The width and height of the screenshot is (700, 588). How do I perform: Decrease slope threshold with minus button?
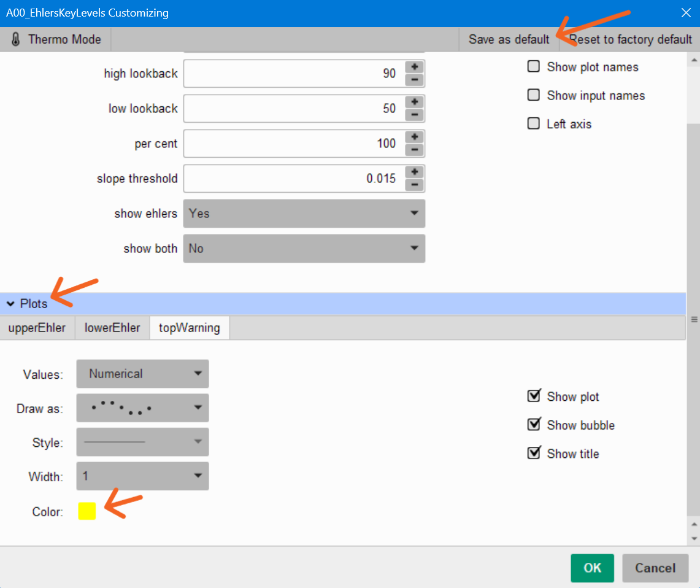[x=414, y=185]
